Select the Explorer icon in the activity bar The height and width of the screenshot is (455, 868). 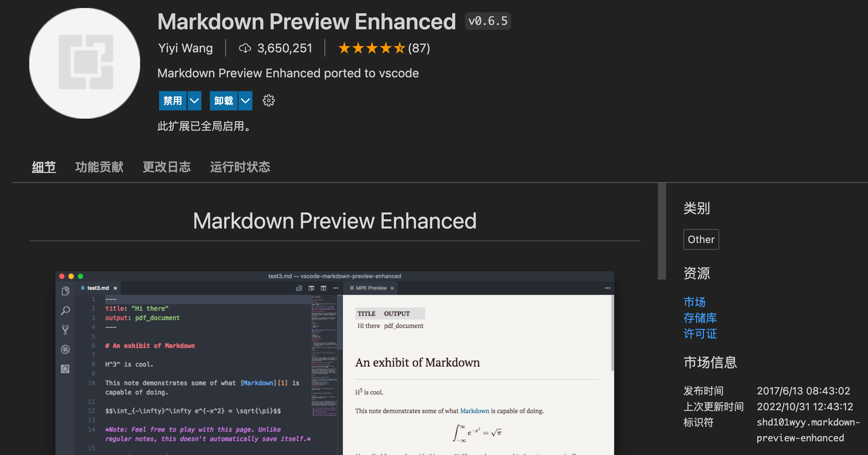(65, 291)
